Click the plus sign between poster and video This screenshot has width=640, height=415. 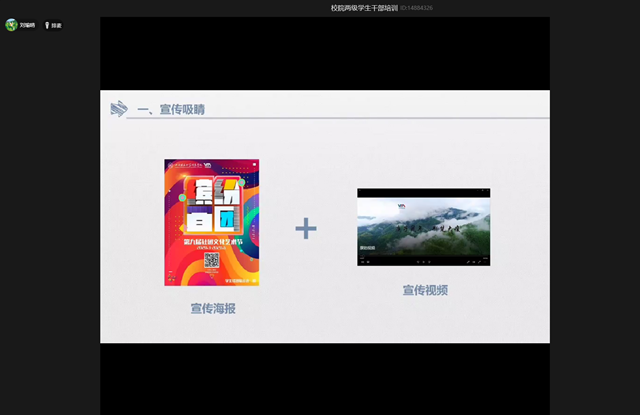(306, 229)
